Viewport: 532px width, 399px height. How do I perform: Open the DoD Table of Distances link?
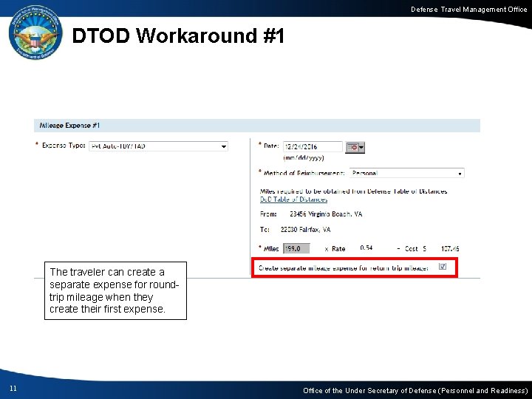point(293,199)
